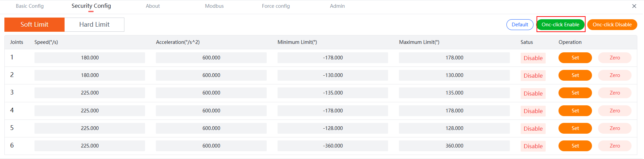
Task: Select the Soft Limit view
Action: 34,25
